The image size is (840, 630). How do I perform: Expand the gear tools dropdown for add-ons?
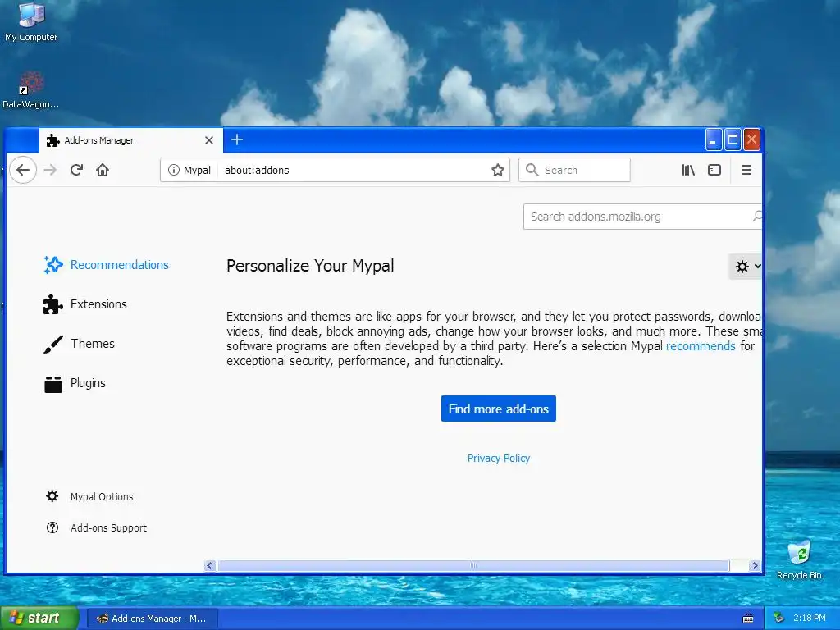coord(746,267)
